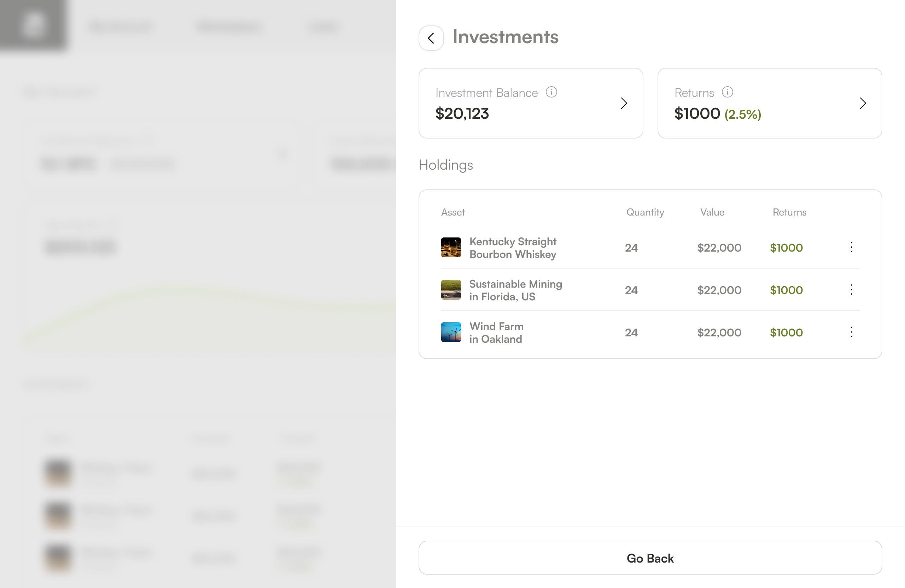Open Wind Farm row three-dot menu
The height and width of the screenshot is (588, 905).
pyautogui.click(x=851, y=332)
